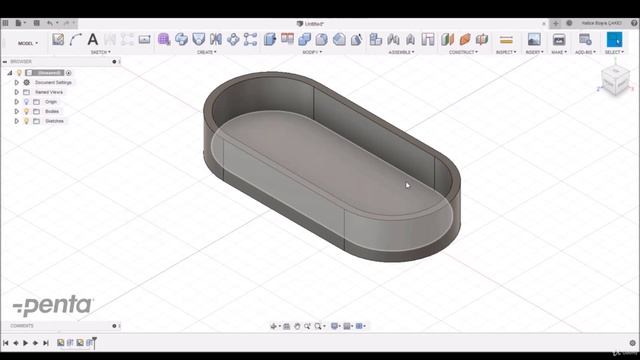Open the Data Panel grid icon
Viewport: 640px width, 360px height.
coord(5,23)
